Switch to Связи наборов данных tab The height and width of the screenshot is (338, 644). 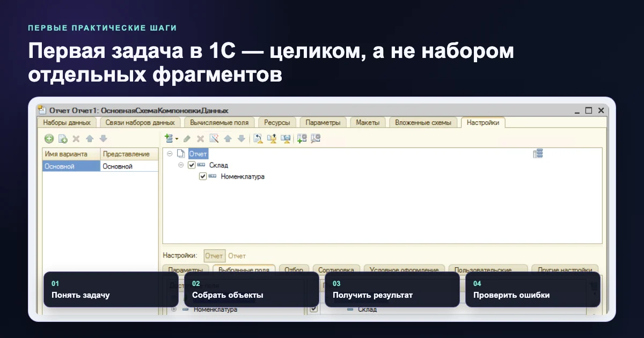click(140, 122)
